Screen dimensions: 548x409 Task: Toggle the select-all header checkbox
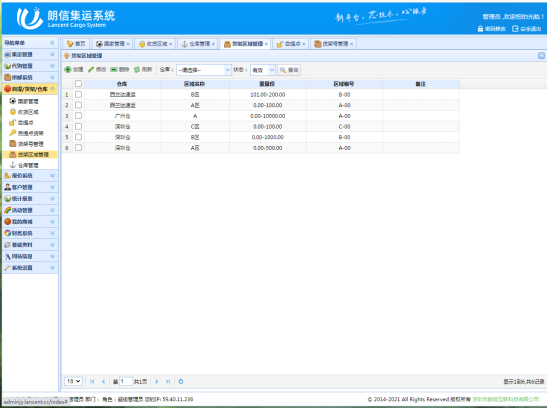pos(78,84)
